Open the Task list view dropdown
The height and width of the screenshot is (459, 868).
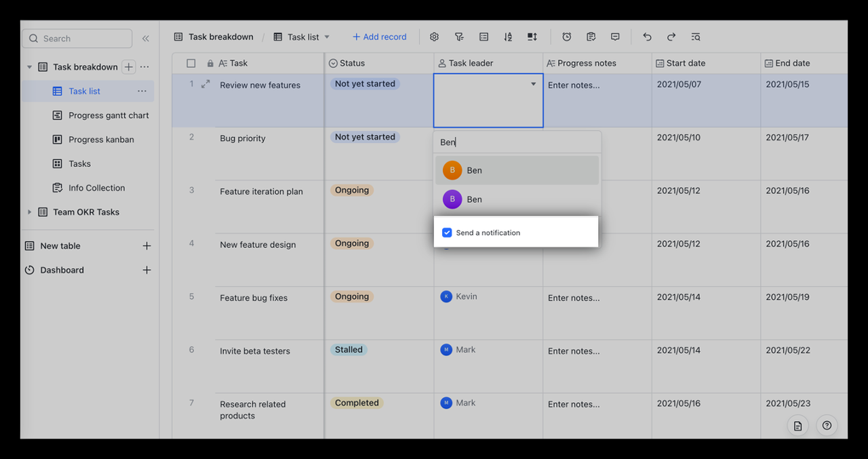tap(327, 37)
